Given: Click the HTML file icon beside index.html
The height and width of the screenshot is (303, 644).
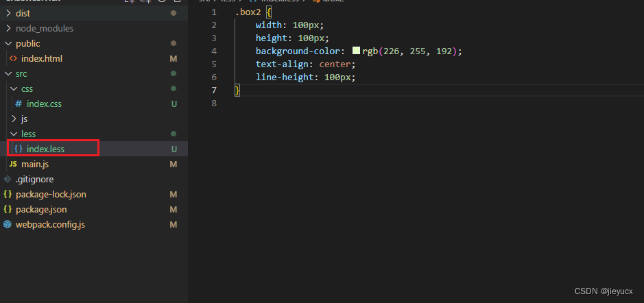Looking at the screenshot, I should pos(13,59).
